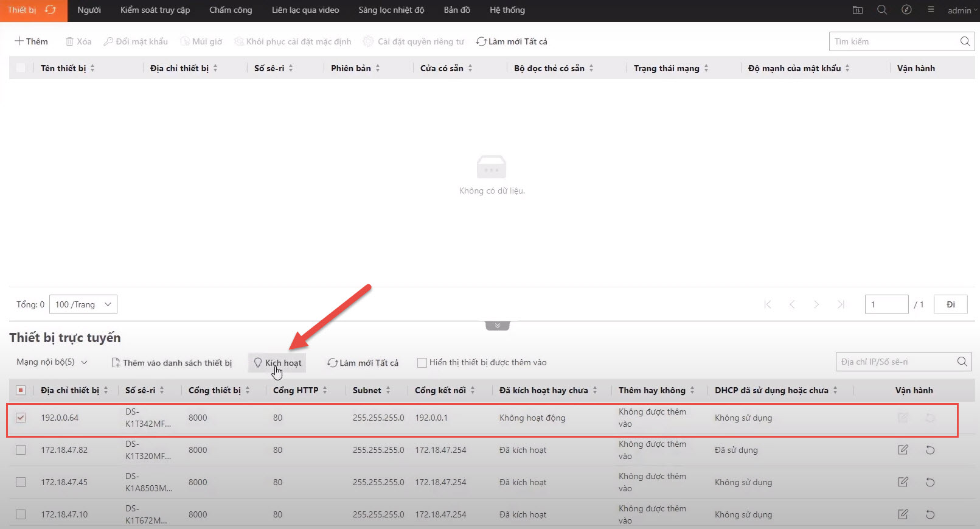Enable "Hiển thị thiết bị được thêm vào" checkbox
The height and width of the screenshot is (529, 980).
422,363
